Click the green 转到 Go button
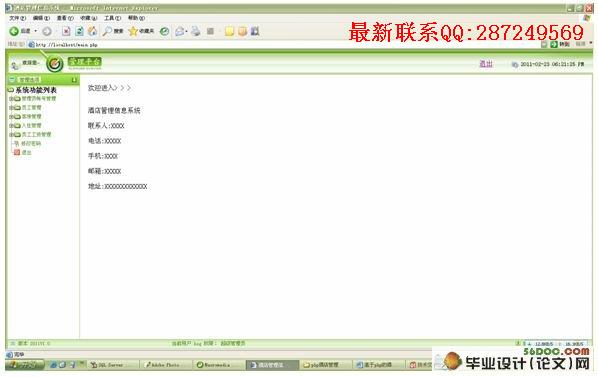The width and height of the screenshot is (598, 377). click(560, 45)
